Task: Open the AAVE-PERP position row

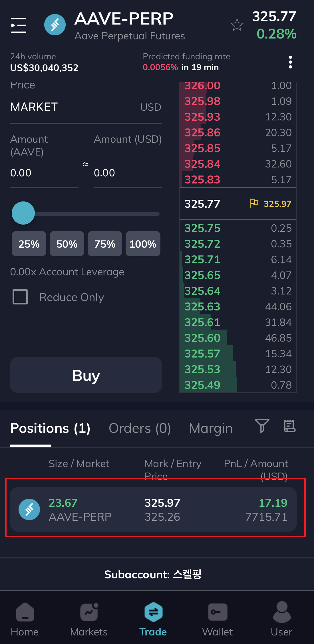Action: pyautogui.click(x=153, y=509)
